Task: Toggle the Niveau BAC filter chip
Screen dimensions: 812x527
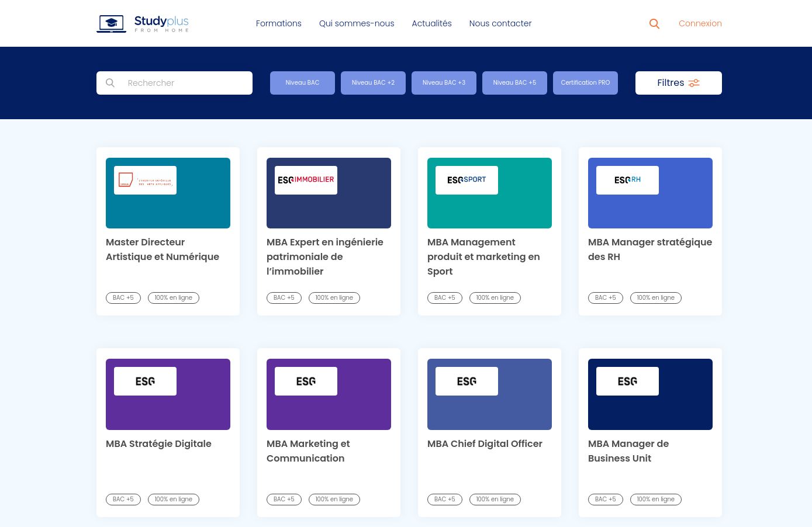Action: pos(302,83)
